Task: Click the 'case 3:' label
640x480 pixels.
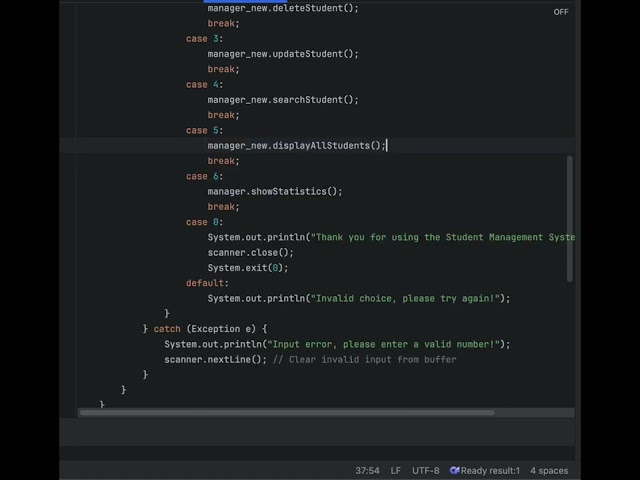Action: click(x=204, y=39)
